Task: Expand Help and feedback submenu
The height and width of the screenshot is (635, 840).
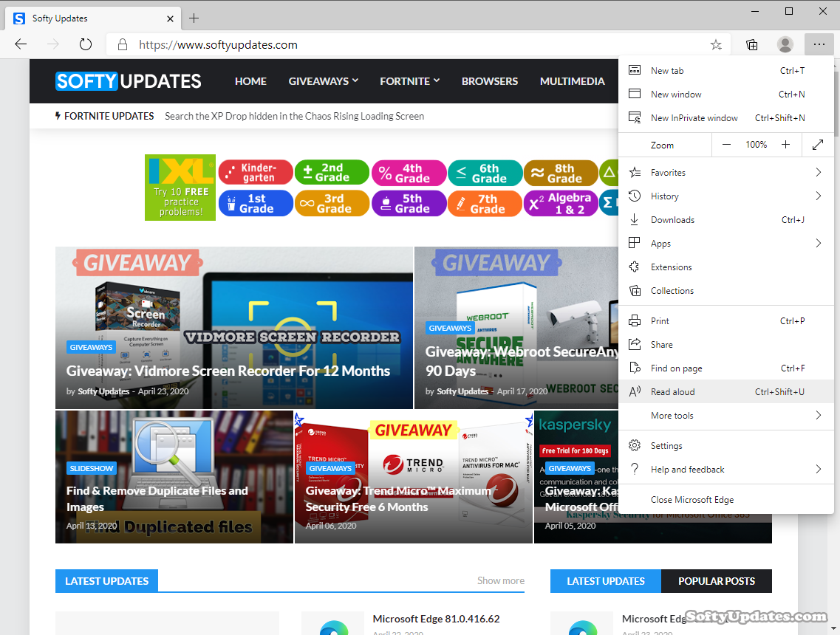Action: (726, 469)
